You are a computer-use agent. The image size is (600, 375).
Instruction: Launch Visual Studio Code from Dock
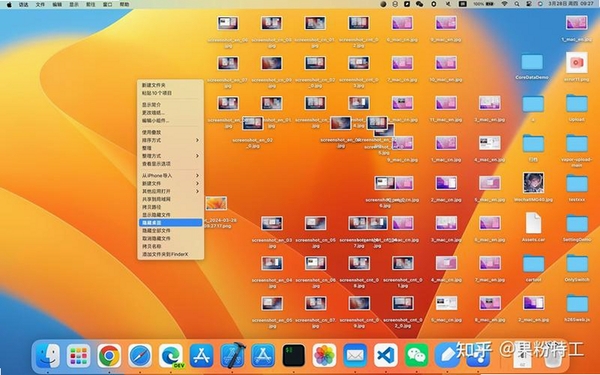tap(386, 356)
